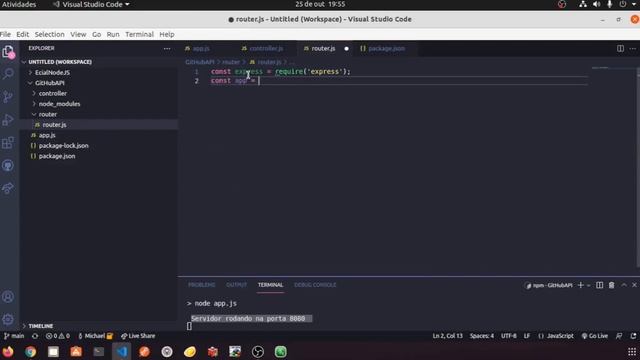Screen dimensions: 640x360
Task: Show applications grid in the dock
Action: tap(632, 351)
